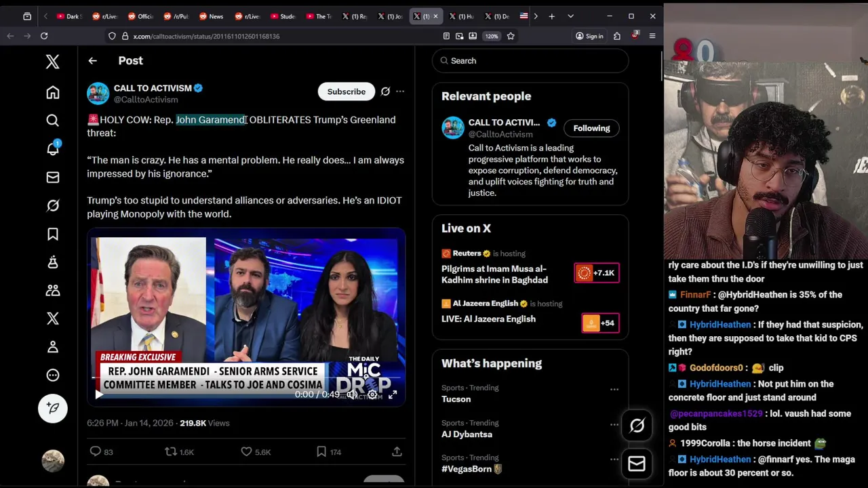Open more options for AJ Dybantsa trend
The image size is (868, 488).
click(x=614, y=424)
